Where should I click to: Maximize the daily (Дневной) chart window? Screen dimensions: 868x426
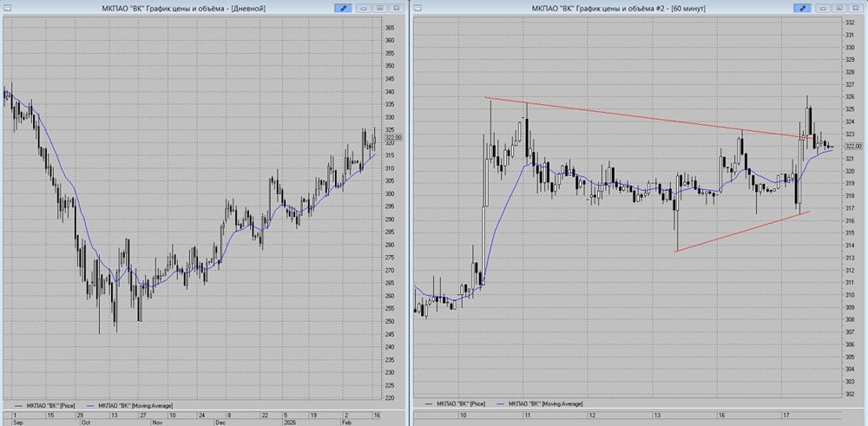tap(380, 9)
